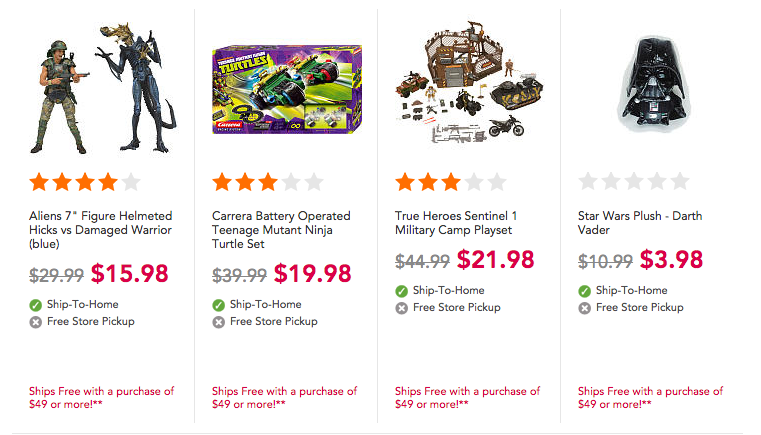761x435 pixels.
Task: Click the three-star rating on Carrera Turtle Set
Action: pyautogui.click(x=268, y=183)
